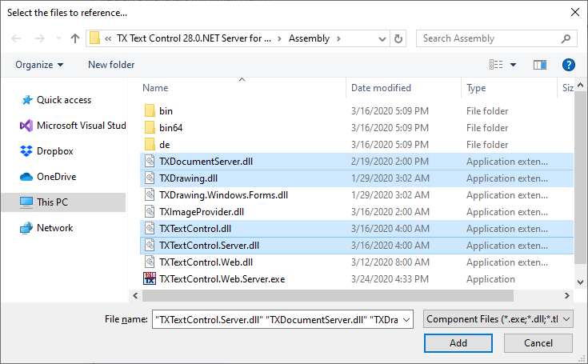Click the bin folder icon

tap(150, 110)
